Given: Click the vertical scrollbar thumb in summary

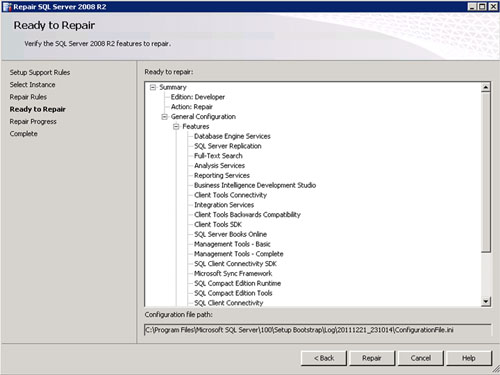Looking at the screenshot, I should (x=486, y=172).
